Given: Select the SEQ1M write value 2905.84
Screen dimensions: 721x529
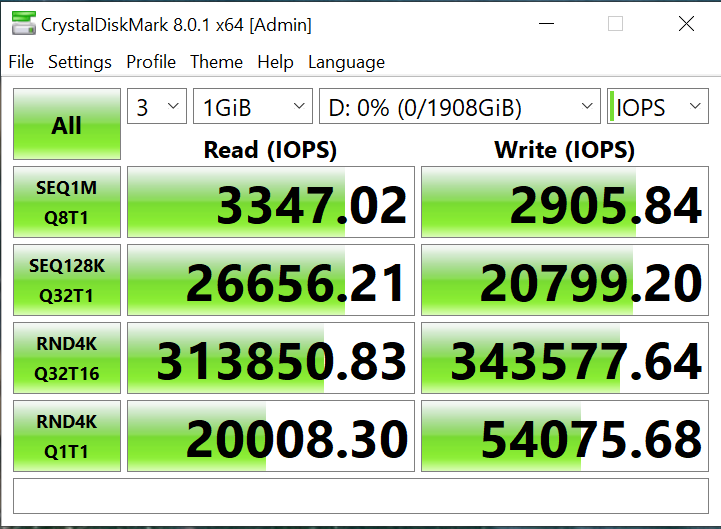Looking at the screenshot, I should pyautogui.click(x=565, y=202).
